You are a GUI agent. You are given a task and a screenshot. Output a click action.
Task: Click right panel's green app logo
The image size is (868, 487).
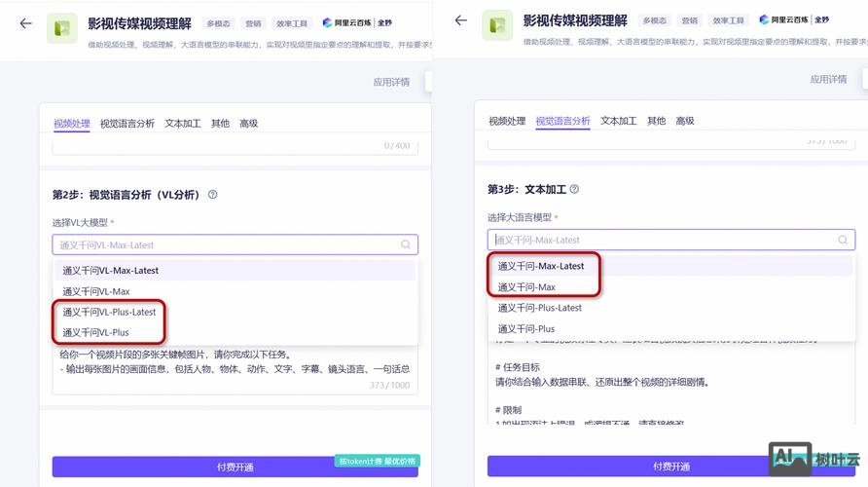[x=497, y=25]
